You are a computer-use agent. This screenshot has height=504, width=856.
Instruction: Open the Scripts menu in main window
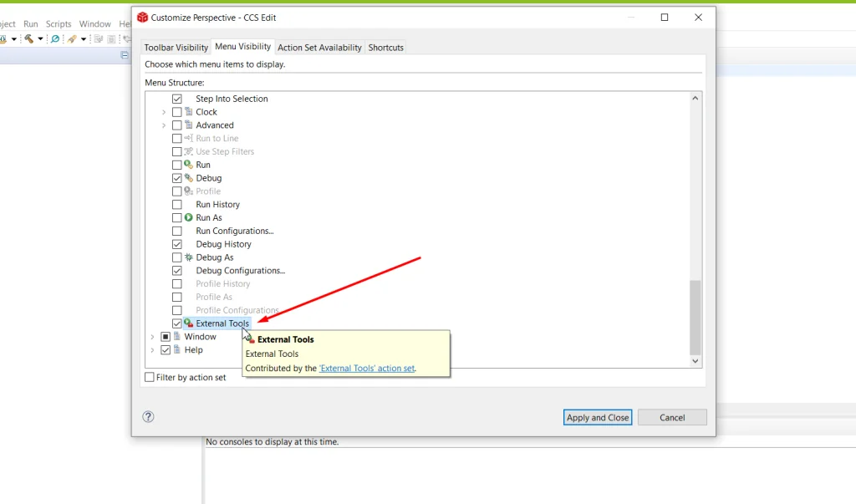point(59,24)
